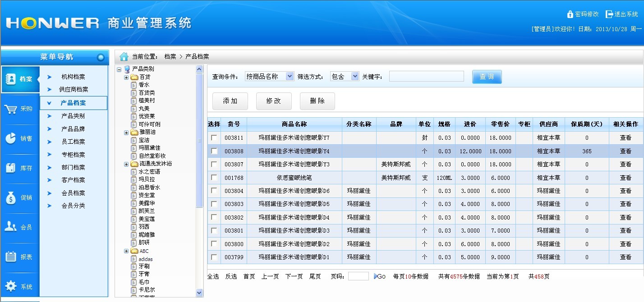644x302 pixels.
Task: Open the 包含 filter method dropdown
Action: (x=344, y=77)
